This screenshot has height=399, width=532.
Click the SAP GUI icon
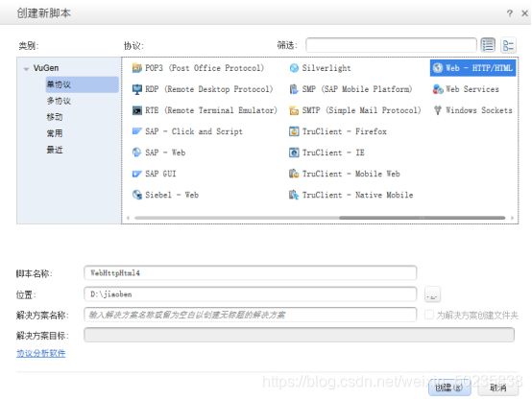click(x=136, y=174)
